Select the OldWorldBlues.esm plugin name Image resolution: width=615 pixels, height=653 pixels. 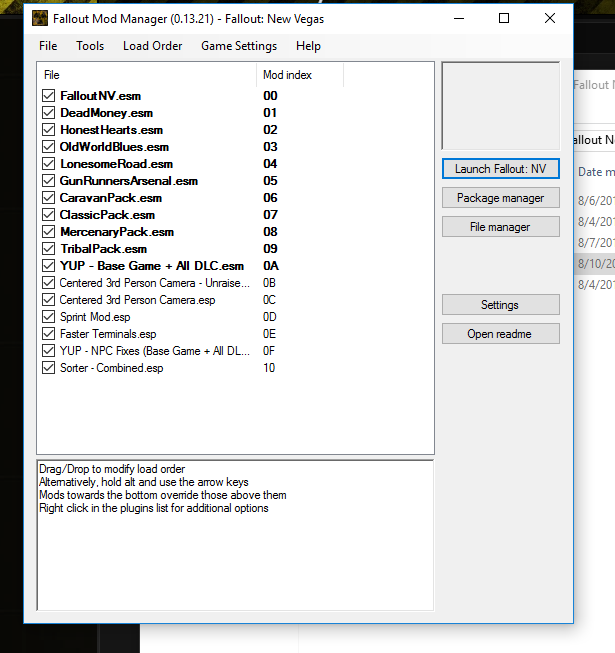(114, 147)
